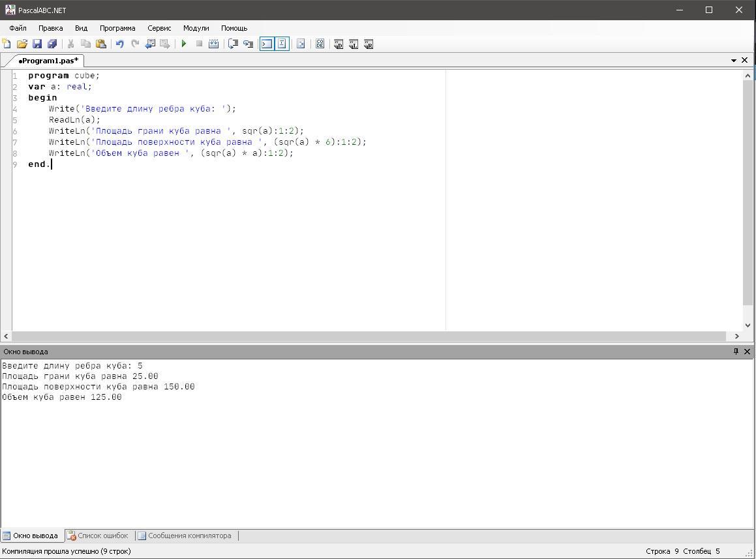Close the Program1.pas tab
756x559 pixels.
(x=745, y=60)
